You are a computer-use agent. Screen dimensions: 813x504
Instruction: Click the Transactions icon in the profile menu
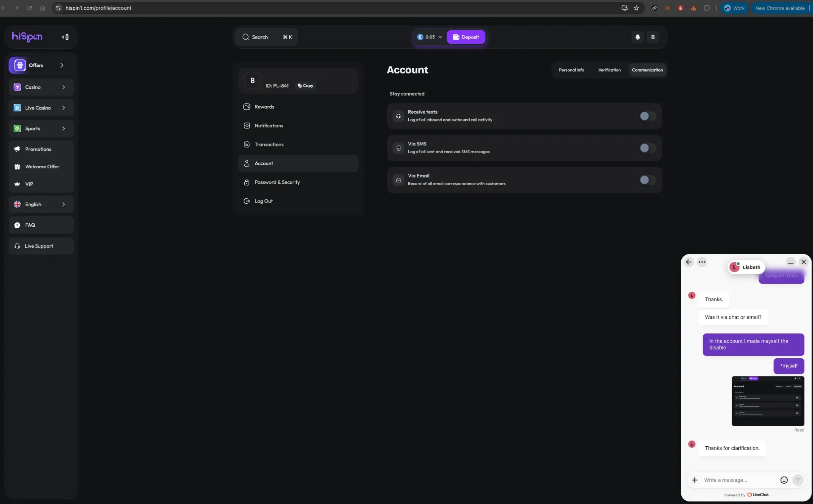coord(247,145)
